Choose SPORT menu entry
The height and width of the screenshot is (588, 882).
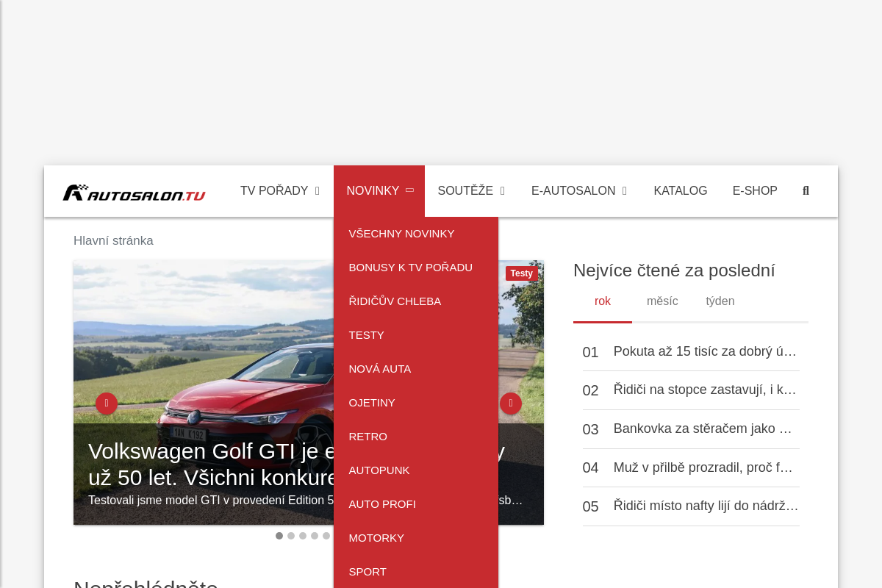[x=416, y=572]
